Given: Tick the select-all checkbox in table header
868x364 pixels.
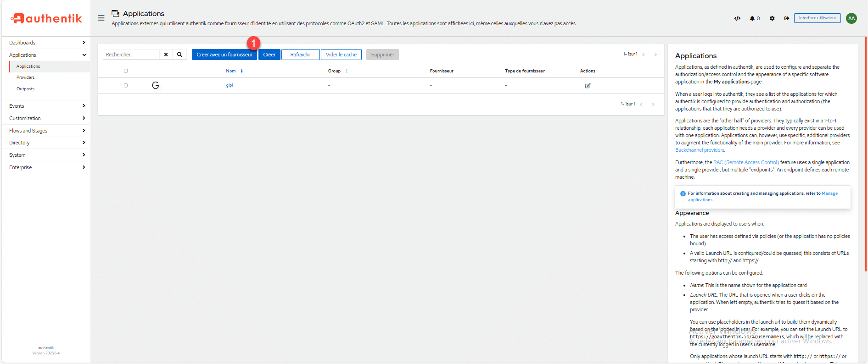Looking at the screenshot, I should (x=126, y=71).
